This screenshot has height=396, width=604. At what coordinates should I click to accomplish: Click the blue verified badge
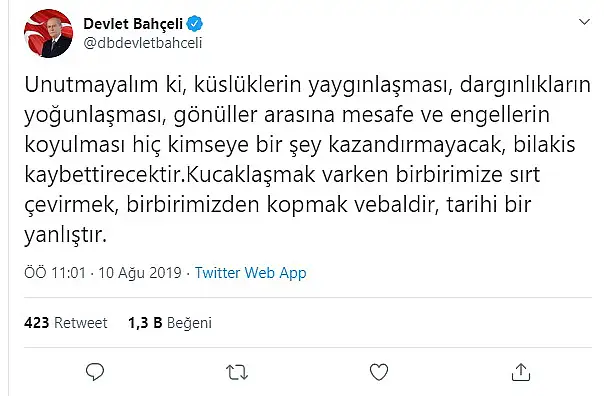(195, 24)
